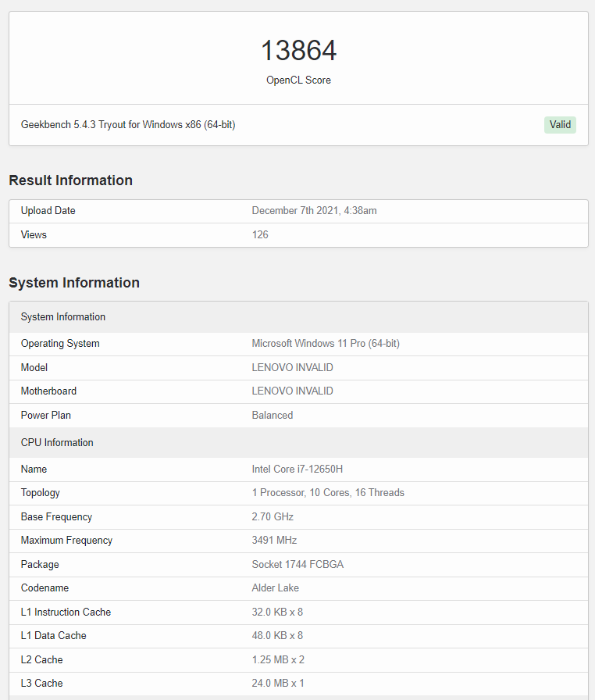Select the Geekbench 5.4.3 Tryout version text
Screen dimensions: 595x700
(128, 125)
